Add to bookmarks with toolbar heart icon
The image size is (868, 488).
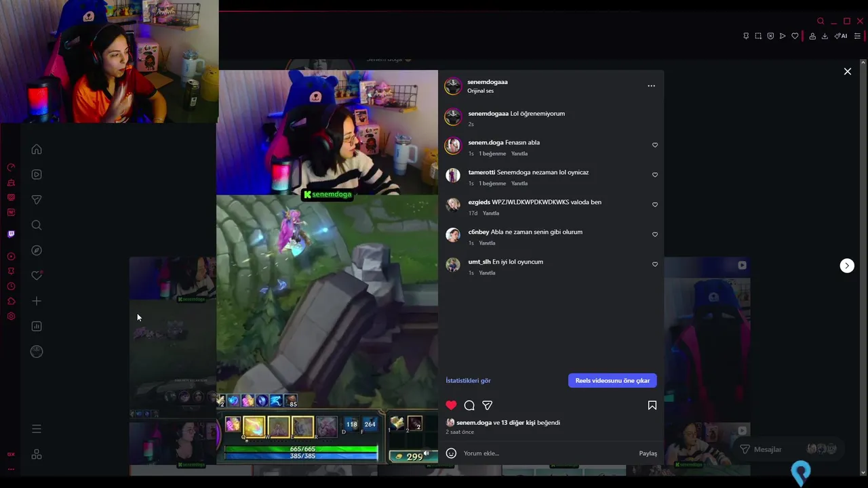pos(795,36)
